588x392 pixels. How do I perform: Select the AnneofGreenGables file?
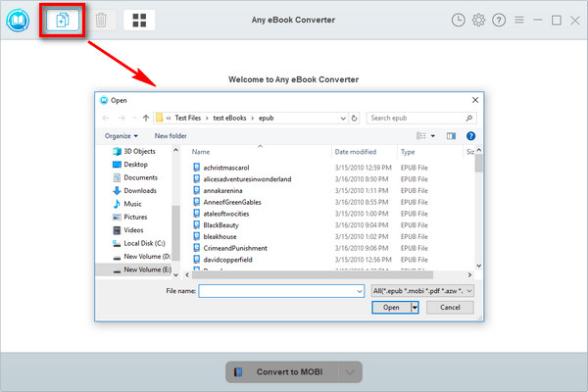[232, 202]
